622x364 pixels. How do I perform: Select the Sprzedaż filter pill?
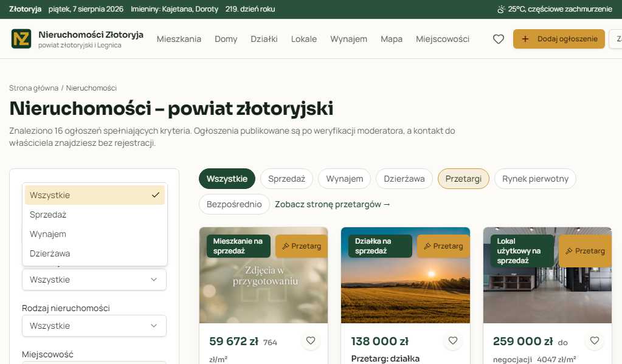click(x=286, y=179)
